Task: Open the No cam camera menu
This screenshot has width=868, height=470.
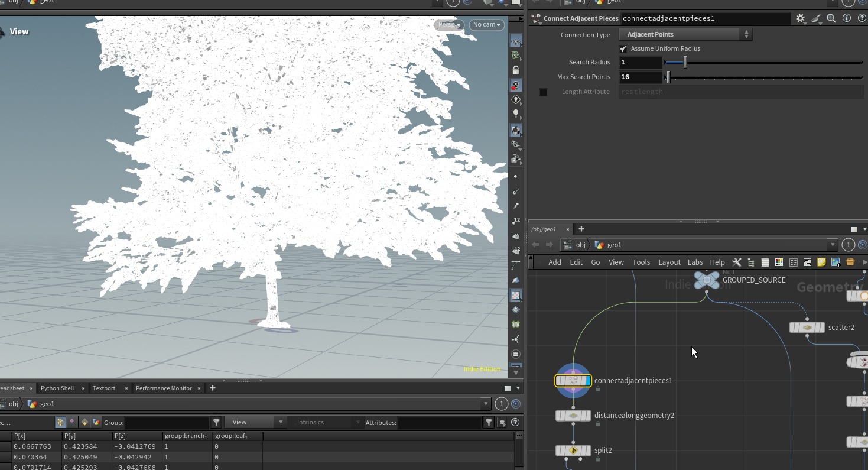Action: (x=487, y=24)
